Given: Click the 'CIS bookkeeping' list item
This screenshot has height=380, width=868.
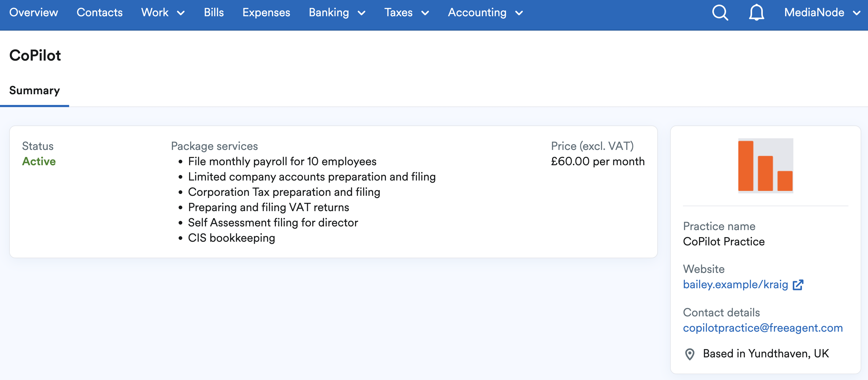Looking at the screenshot, I should (x=232, y=238).
